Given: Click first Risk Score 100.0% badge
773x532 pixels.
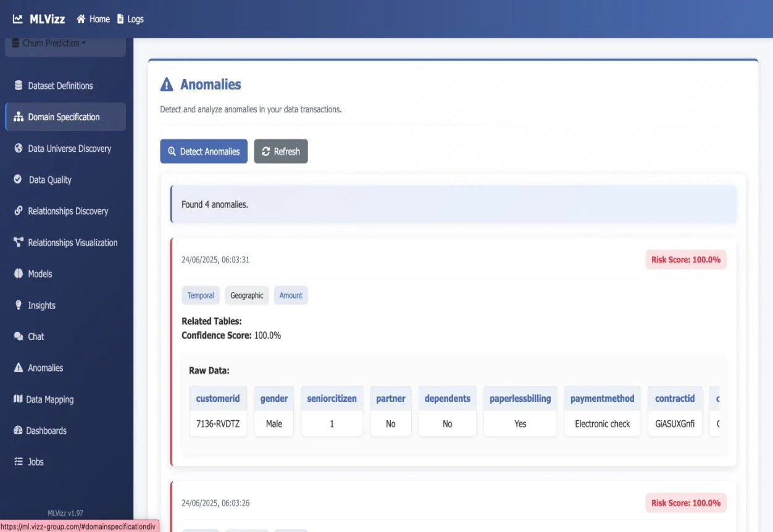Looking at the screenshot, I should (686, 260).
